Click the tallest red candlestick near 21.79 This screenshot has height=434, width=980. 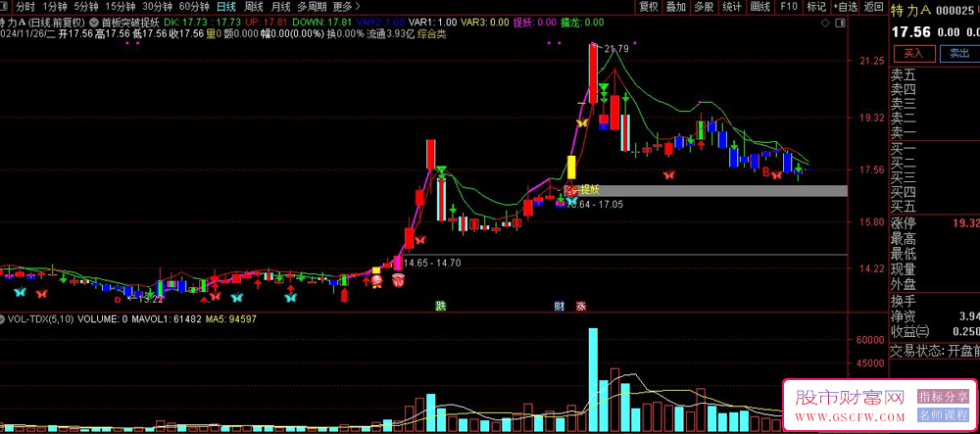point(593,73)
